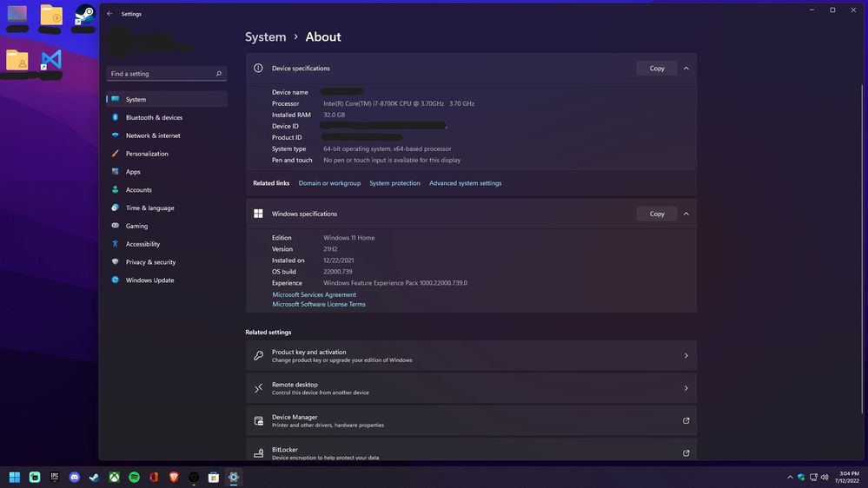Open Steam from the taskbar
Image resolution: width=868 pixels, height=488 pixels.
click(94, 477)
